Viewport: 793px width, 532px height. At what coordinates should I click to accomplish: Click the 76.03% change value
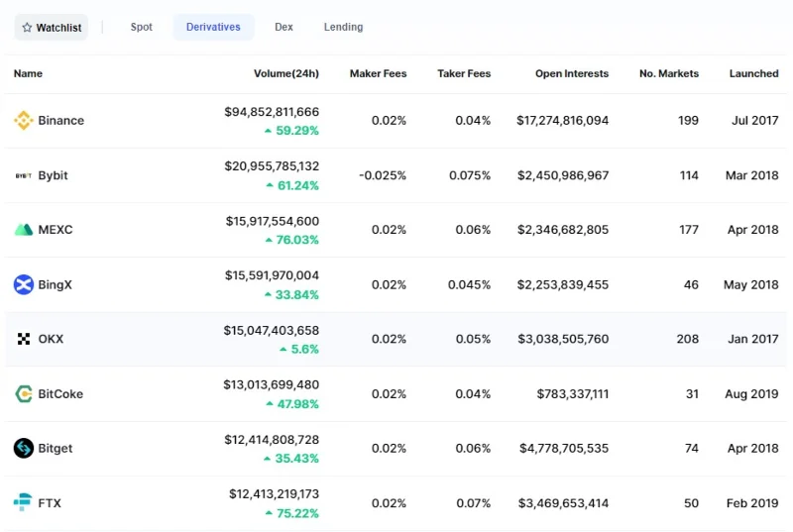tap(297, 240)
